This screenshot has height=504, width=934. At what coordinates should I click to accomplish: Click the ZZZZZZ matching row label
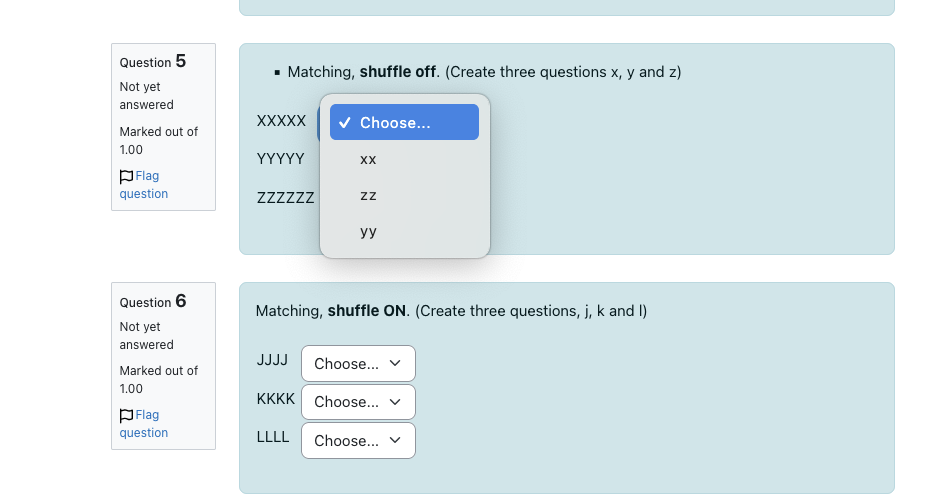click(x=285, y=198)
